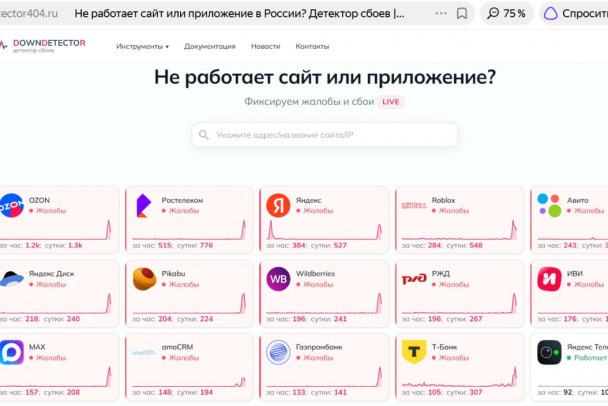
Task: Click Яндекс daily count 527
Action: click(x=340, y=245)
